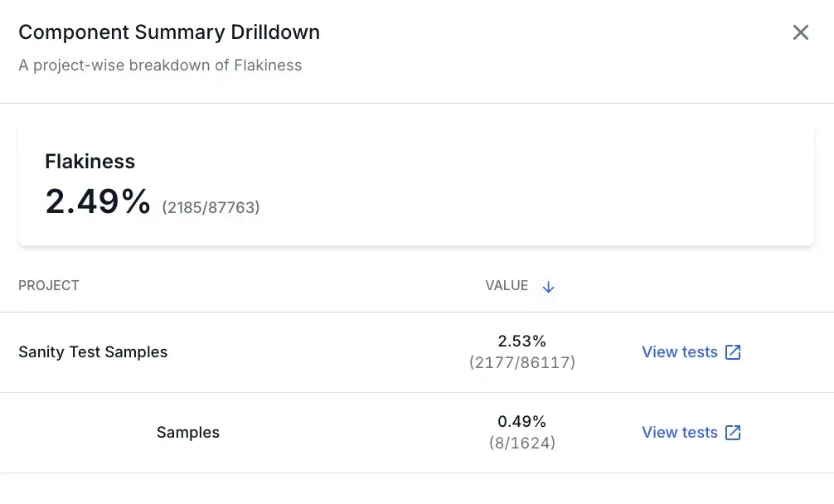Click external link icon in Samples row

(733, 433)
